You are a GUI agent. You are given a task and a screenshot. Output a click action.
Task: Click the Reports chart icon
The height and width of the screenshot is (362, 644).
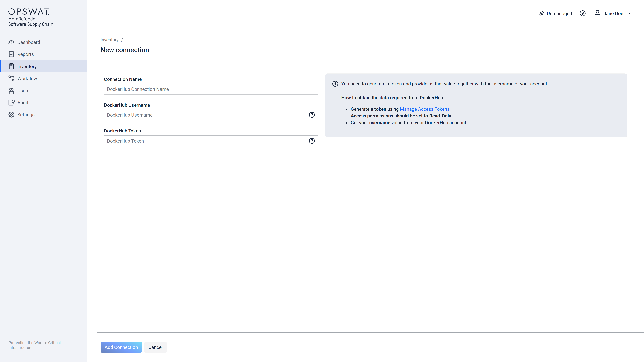click(11, 54)
